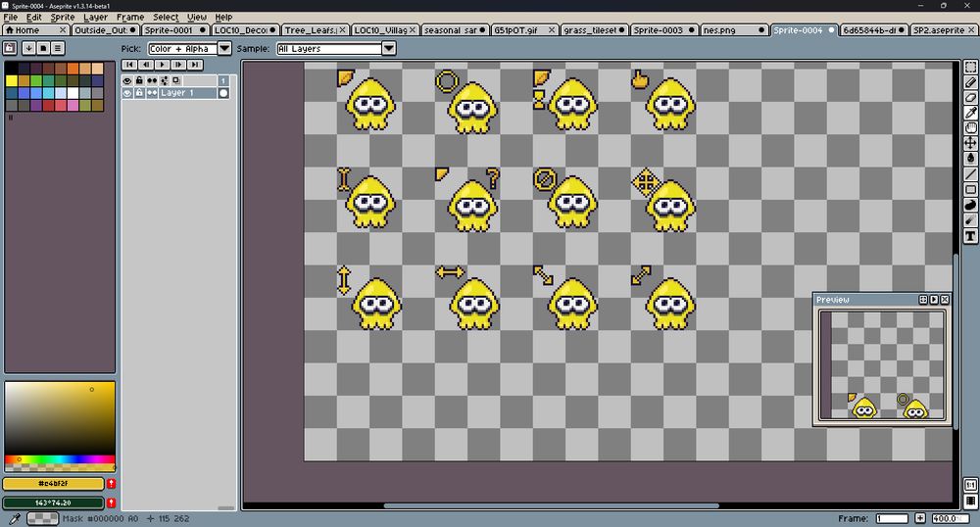Toggle lock for all layers in header
980x527 pixels.
click(139, 80)
